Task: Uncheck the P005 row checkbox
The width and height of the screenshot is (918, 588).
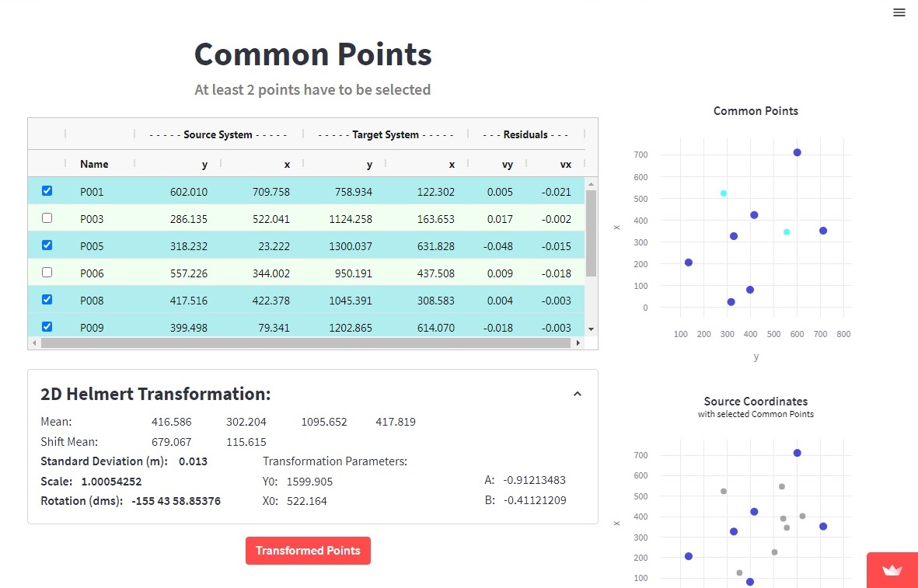Action: pos(47,245)
